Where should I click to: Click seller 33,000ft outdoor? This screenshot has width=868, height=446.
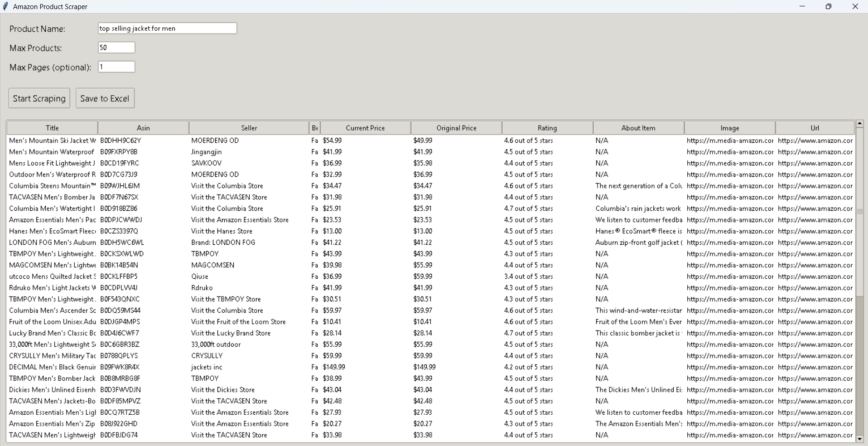(216, 344)
